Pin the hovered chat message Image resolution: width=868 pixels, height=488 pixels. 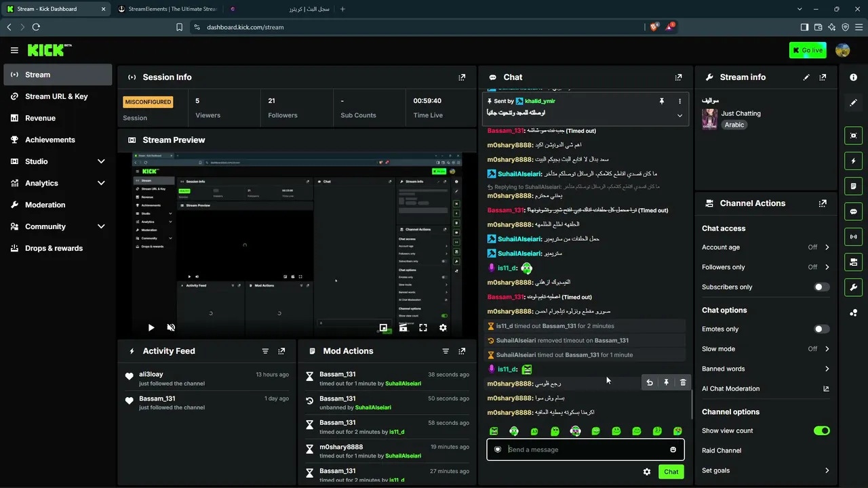[666, 382]
